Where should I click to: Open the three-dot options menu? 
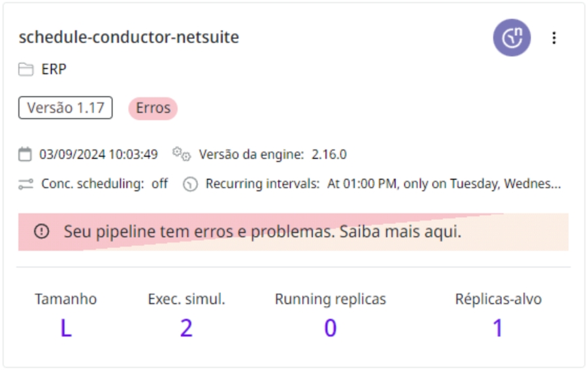coord(554,38)
